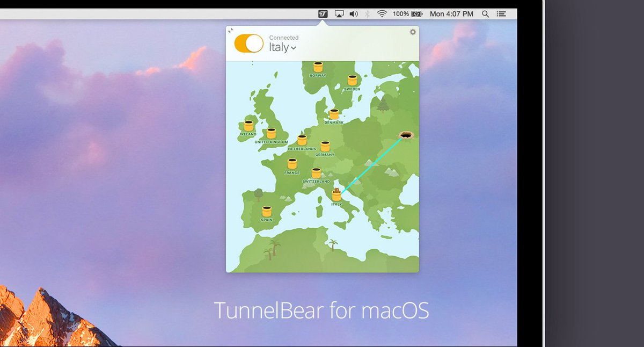Screen dimensions: 644x347
Task: Open the Wi-Fi menu
Action: pyautogui.click(x=382, y=14)
